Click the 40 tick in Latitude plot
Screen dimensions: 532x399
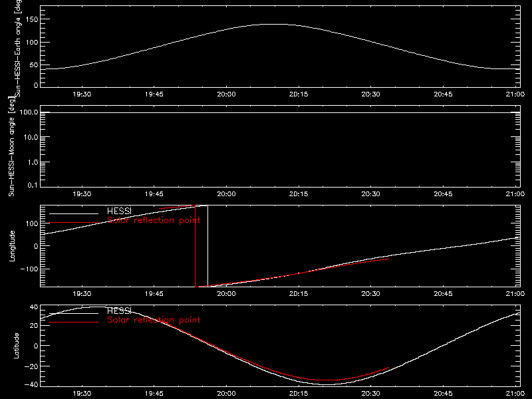coord(34,307)
